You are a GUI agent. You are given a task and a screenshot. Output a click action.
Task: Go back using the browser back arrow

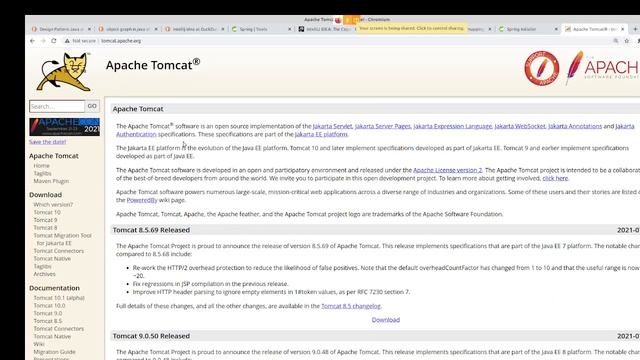click(x=32, y=41)
